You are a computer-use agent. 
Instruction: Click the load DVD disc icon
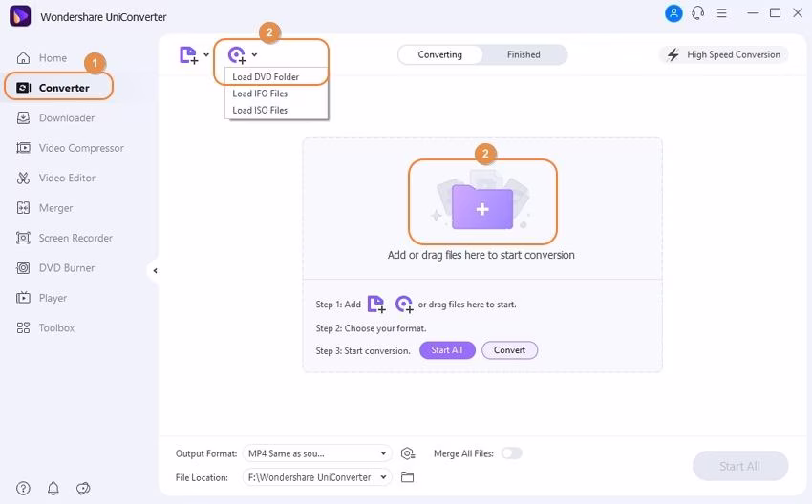point(237,55)
